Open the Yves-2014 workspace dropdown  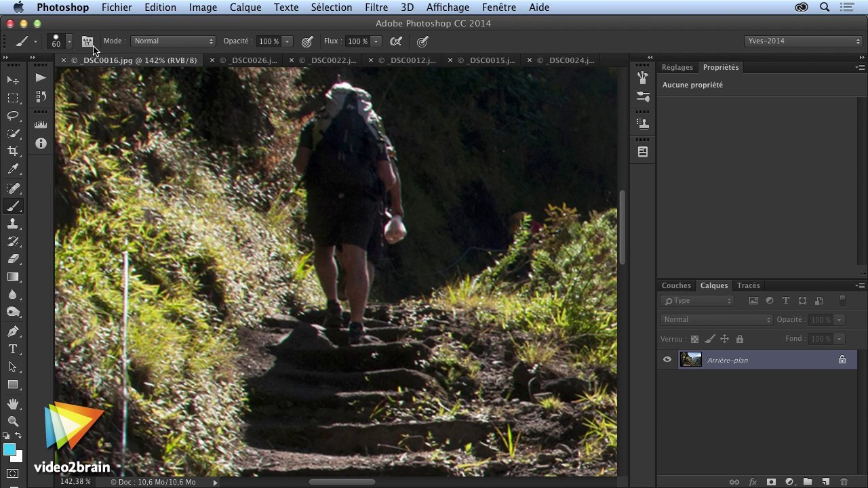804,41
